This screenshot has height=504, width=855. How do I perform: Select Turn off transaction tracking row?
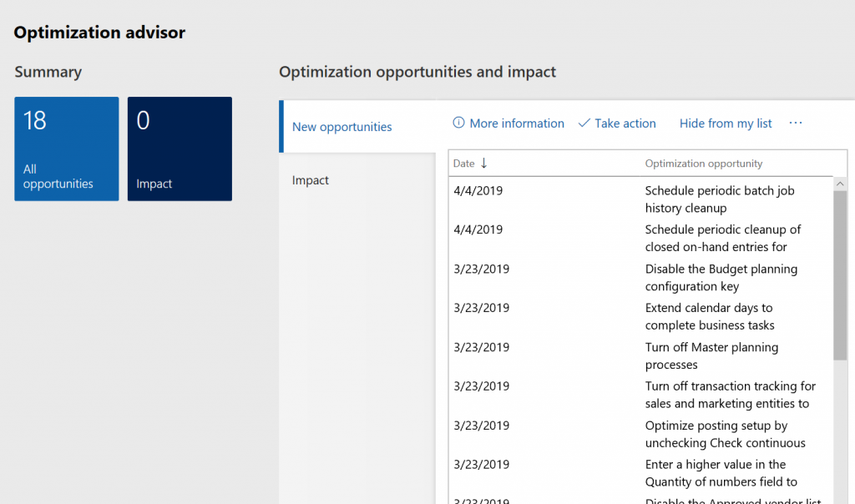click(730, 395)
